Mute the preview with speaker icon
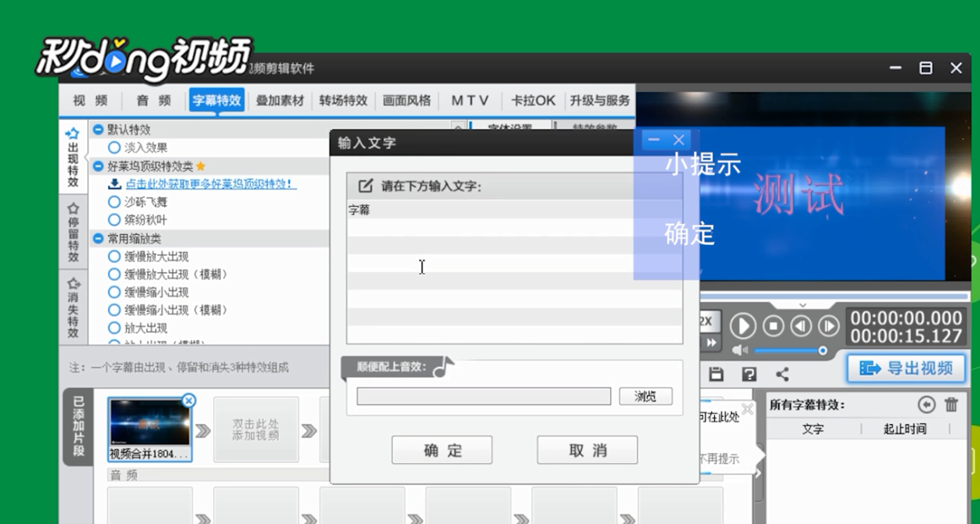The image size is (980, 524). 740,351
